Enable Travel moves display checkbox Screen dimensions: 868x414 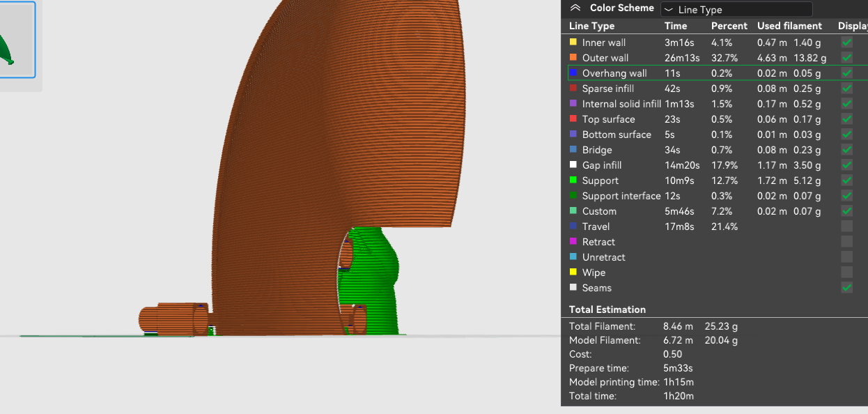846,227
